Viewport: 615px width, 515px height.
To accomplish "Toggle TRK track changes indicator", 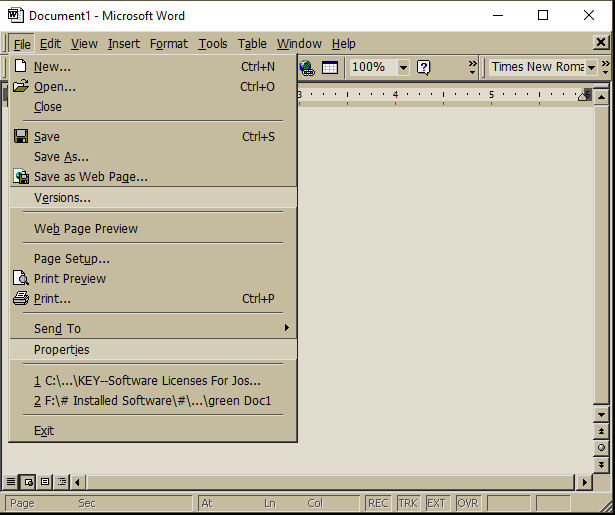I will click(408, 503).
